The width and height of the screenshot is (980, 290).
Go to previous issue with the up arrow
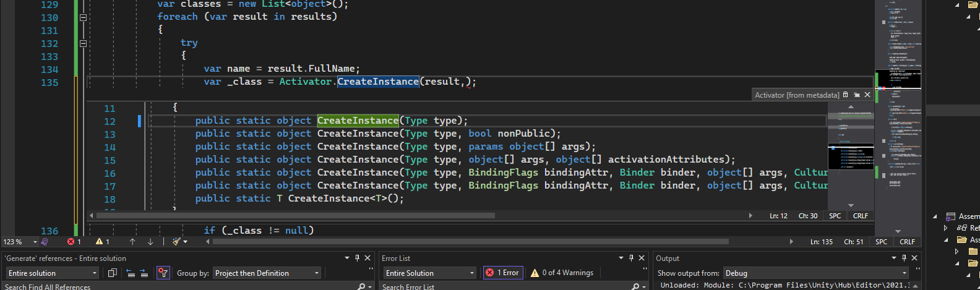(x=132, y=242)
